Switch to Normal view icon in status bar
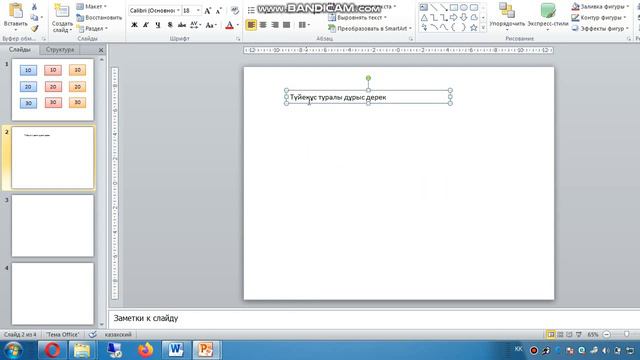 coord(551,335)
